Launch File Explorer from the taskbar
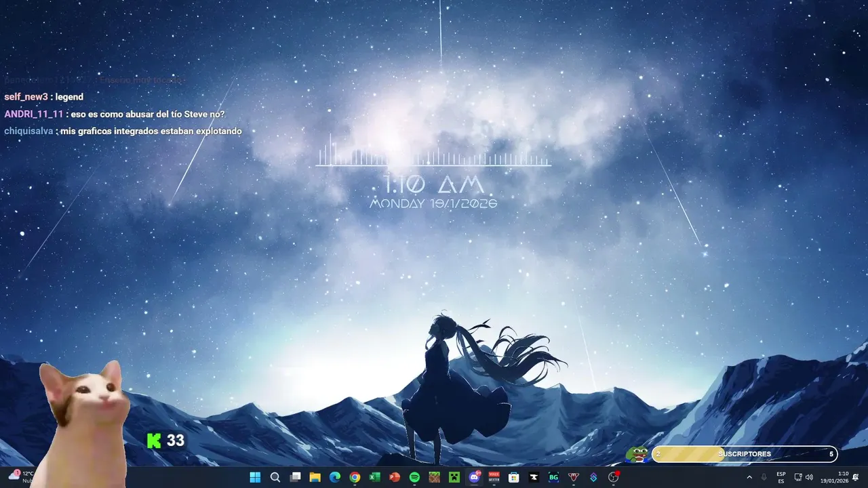This screenshot has height=488, width=868. (x=315, y=477)
